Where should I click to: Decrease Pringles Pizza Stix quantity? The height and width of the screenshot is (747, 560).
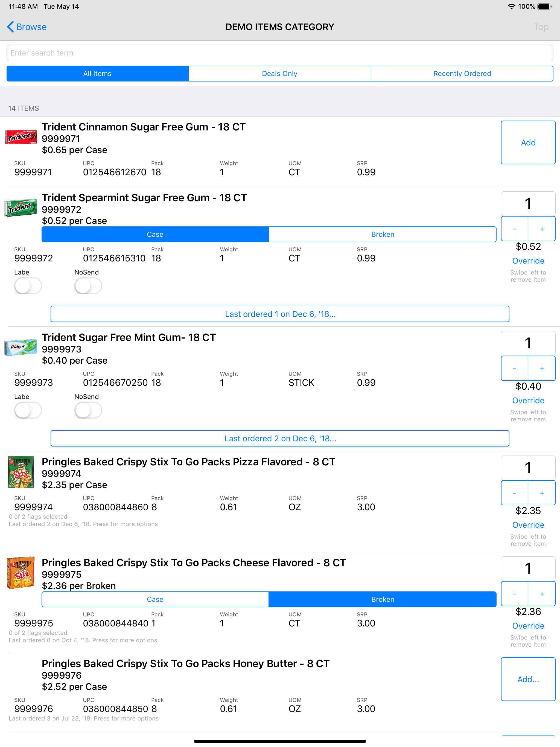click(514, 493)
